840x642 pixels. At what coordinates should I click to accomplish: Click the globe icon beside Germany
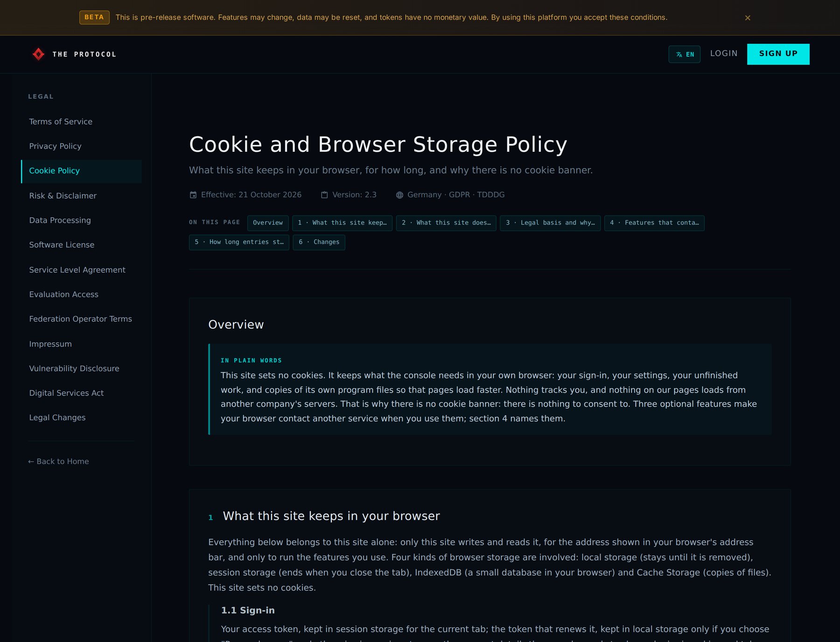[x=399, y=195]
